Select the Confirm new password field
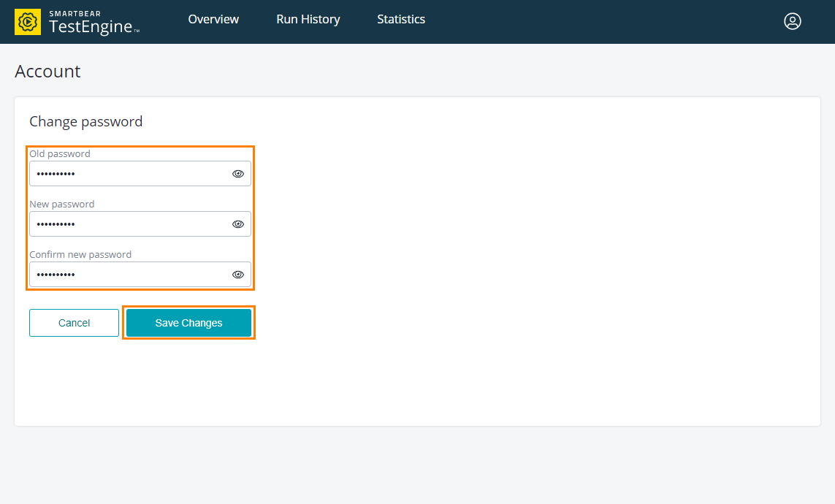This screenshot has width=835, height=504. (x=128, y=275)
